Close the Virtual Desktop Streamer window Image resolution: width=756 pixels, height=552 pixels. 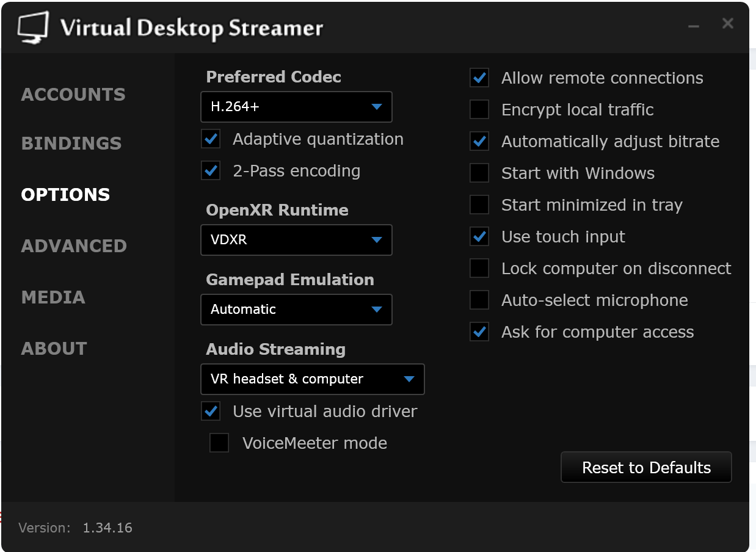[727, 24]
